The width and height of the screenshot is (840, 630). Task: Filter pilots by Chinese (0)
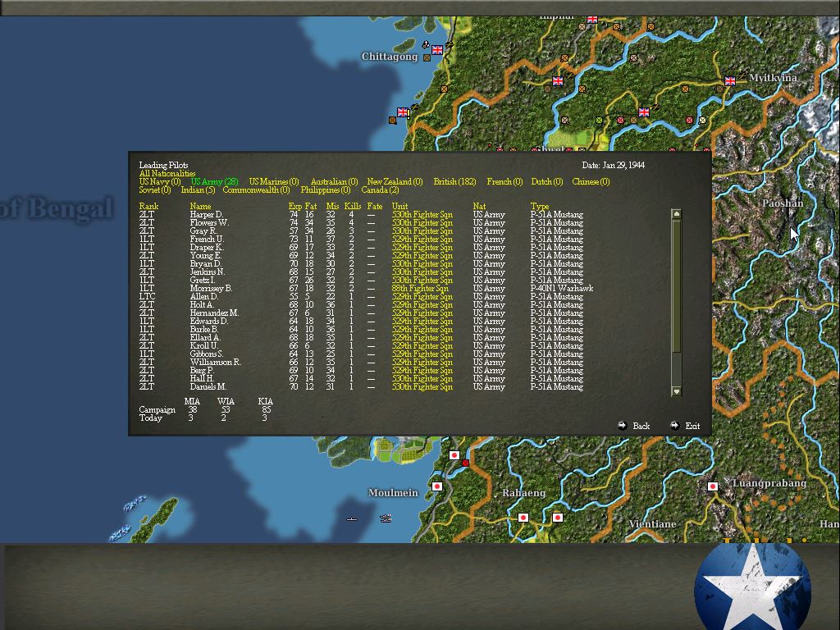pos(591,181)
